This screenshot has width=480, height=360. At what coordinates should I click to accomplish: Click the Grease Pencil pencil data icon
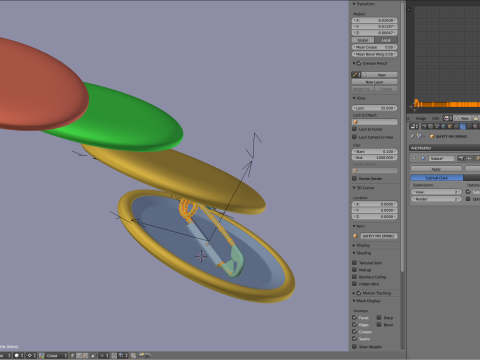point(356,75)
